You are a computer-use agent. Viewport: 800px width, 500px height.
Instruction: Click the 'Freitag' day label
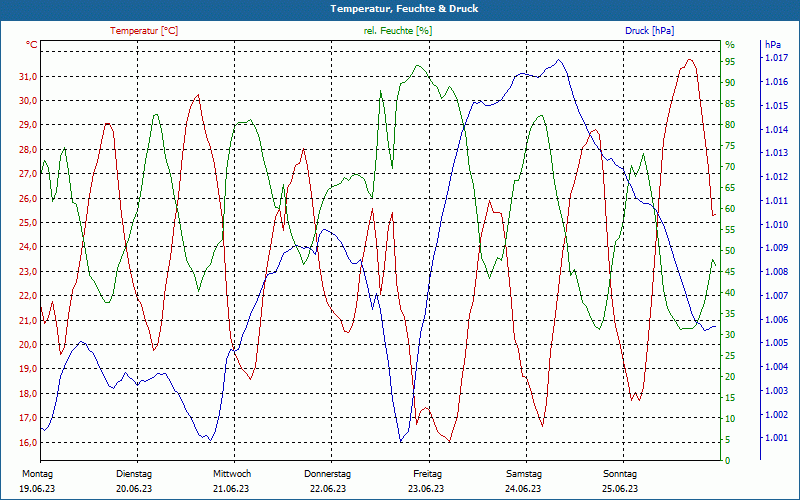coord(428,474)
